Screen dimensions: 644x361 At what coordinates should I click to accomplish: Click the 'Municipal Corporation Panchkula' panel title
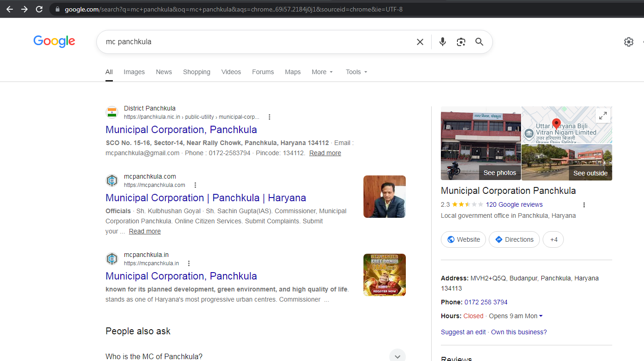click(509, 191)
